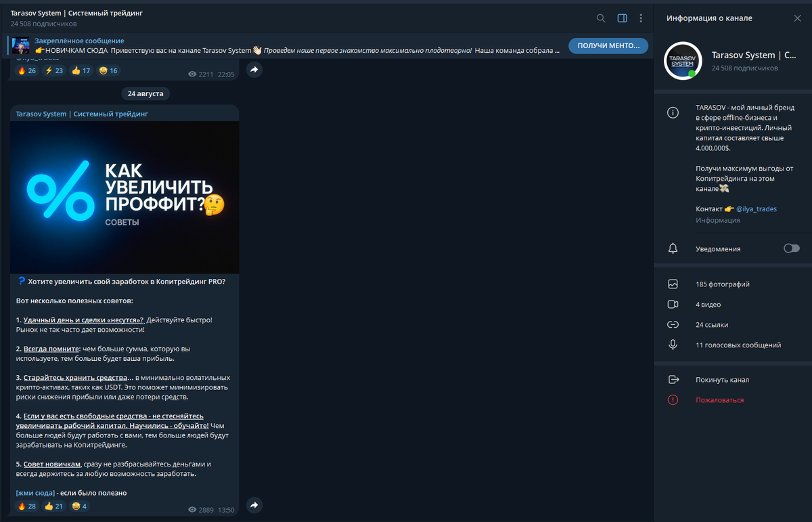Add fire reaction with 26 count
The width and height of the screenshot is (812, 522).
pos(27,70)
